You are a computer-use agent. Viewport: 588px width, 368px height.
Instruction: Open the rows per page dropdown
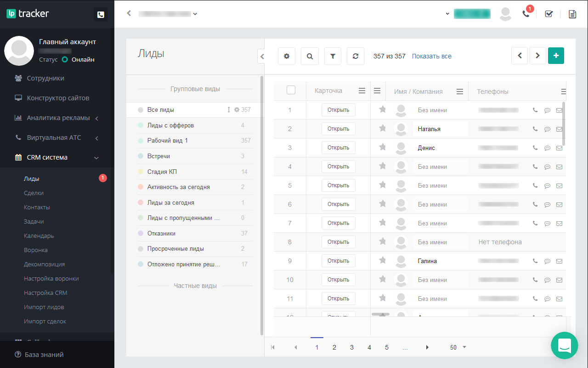(x=458, y=347)
